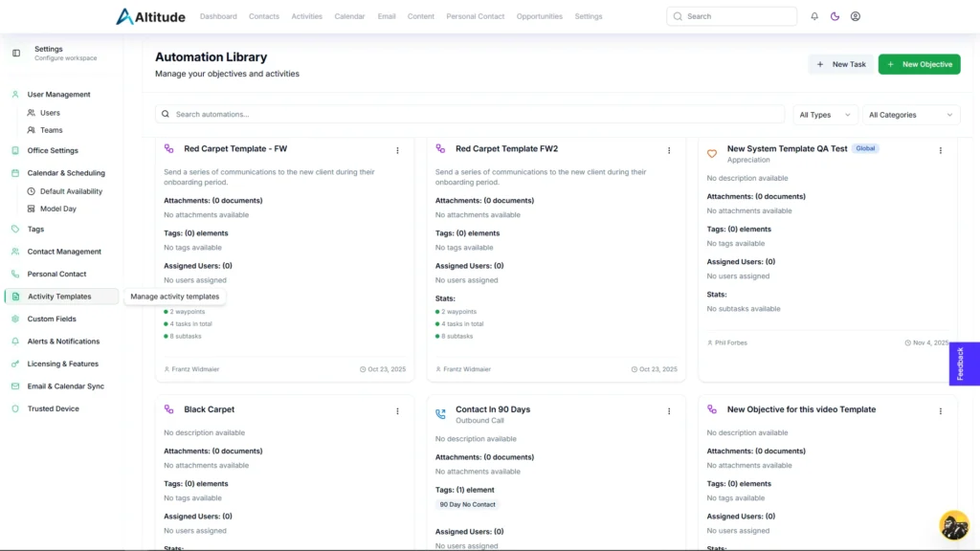Viewport: 980px width, 551px height.
Task: Open options menu for Red Carpet Template - FW
Action: 397,150
